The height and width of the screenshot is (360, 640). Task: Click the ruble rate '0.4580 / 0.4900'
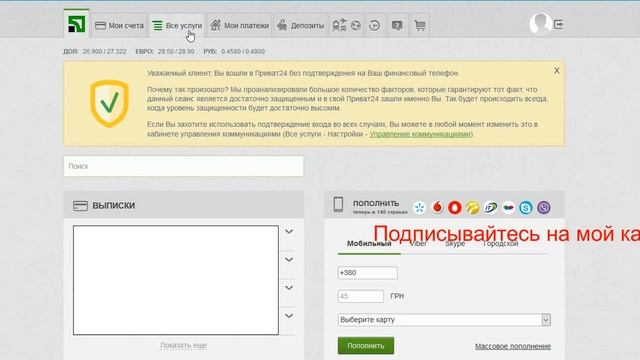click(243, 51)
